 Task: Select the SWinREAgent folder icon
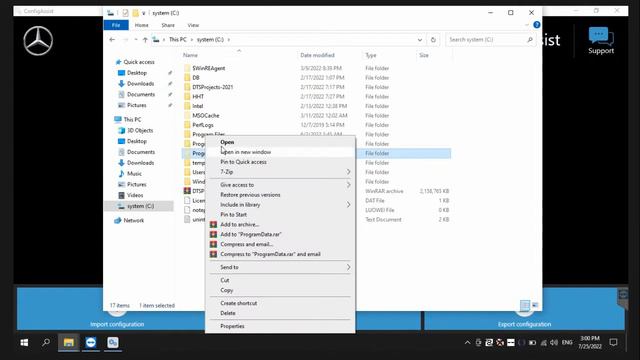(x=187, y=68)
